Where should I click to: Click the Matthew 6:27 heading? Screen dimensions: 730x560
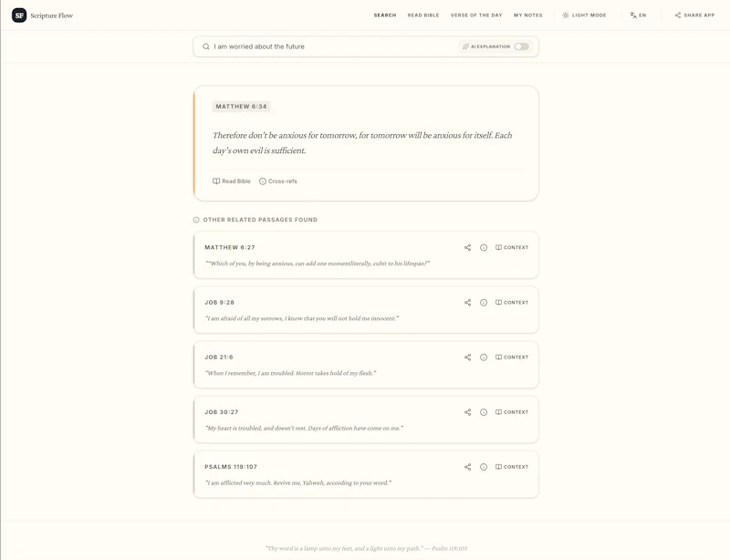[230, 248]
